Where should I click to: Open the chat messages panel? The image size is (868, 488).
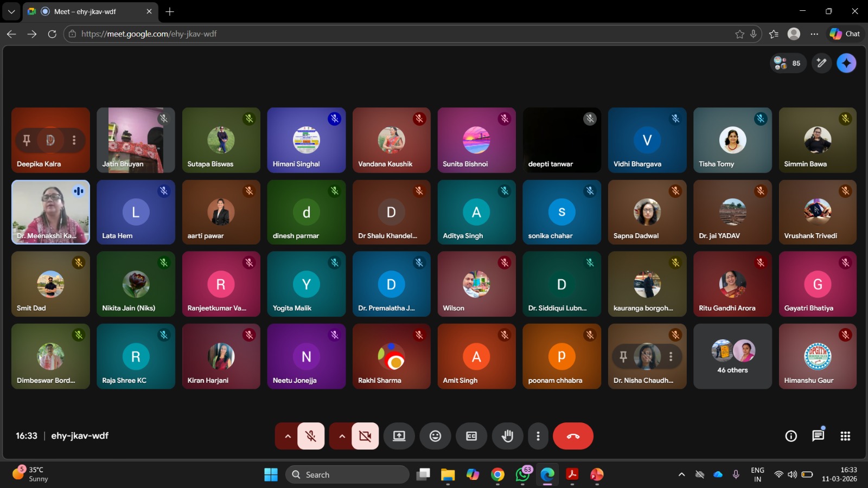coord(818,436)
